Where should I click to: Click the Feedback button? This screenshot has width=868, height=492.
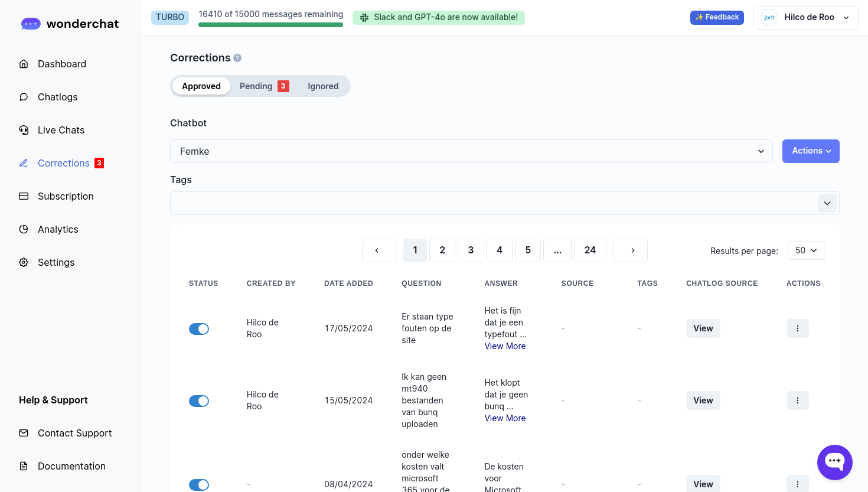click(716, 18)
